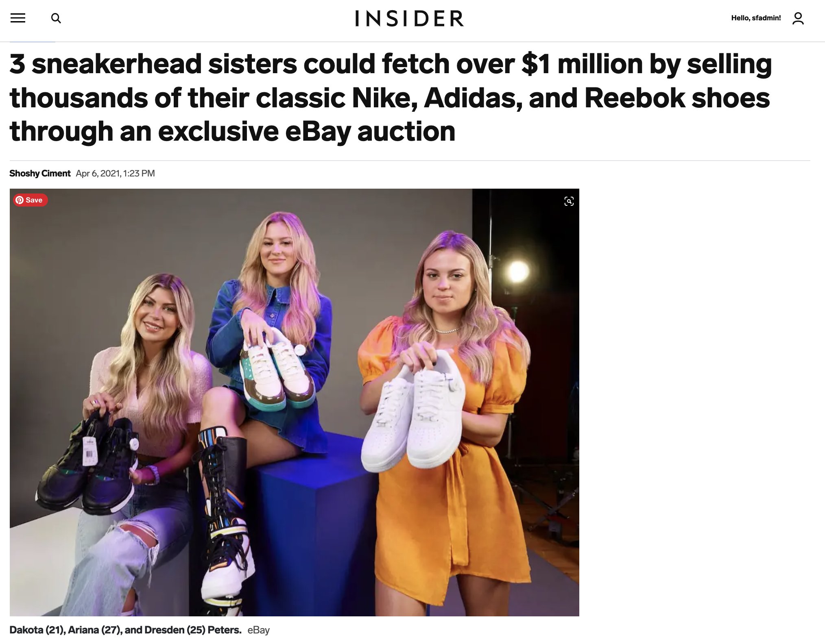
Task: Click the Apr 6, 2021 timestamp
Action: coord(115,174)
